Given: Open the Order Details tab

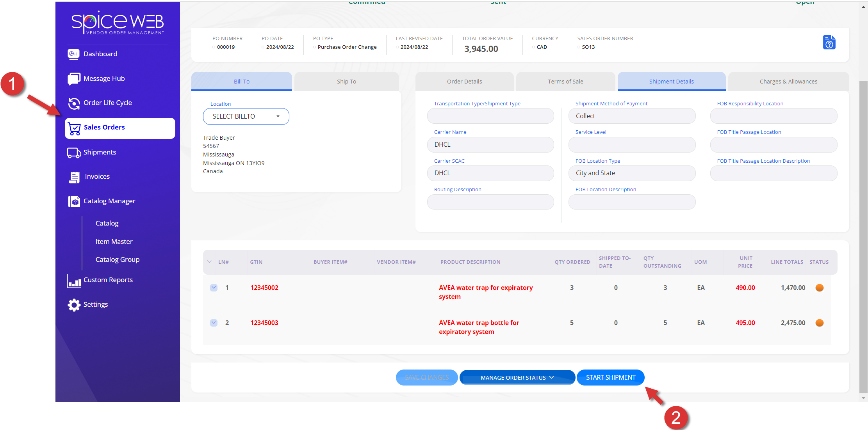Looking at the screenshot, I should pyautogui.click(x=464, y=81).
